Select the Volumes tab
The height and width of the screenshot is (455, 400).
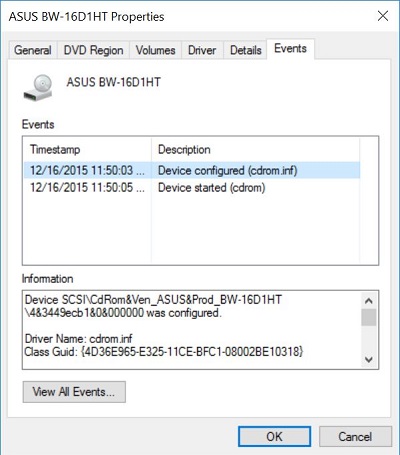155,50
